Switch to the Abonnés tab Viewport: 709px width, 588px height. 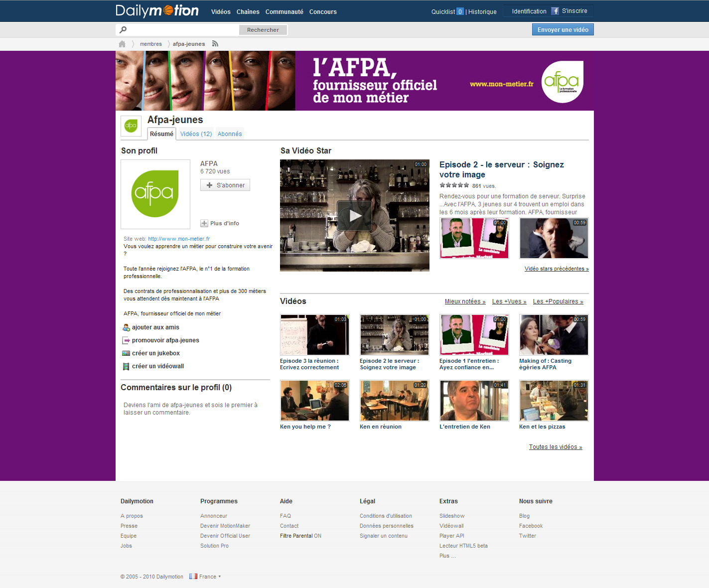tap(230, 134)
